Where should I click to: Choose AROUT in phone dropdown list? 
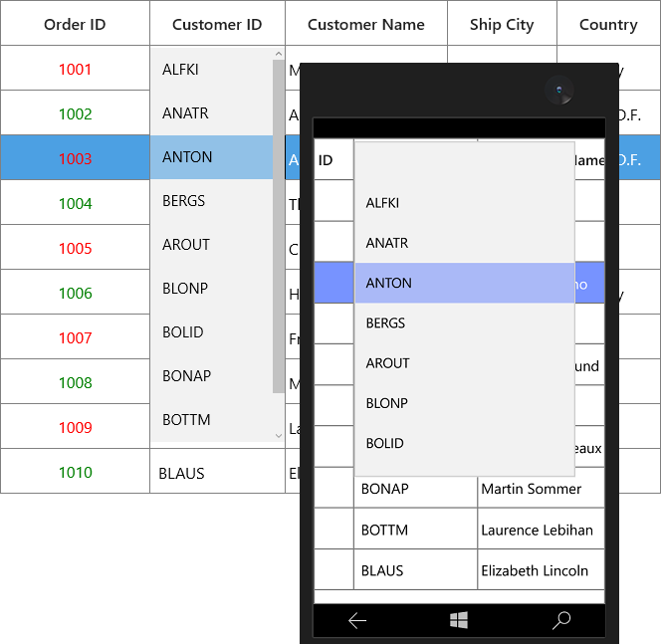point(465,363)
